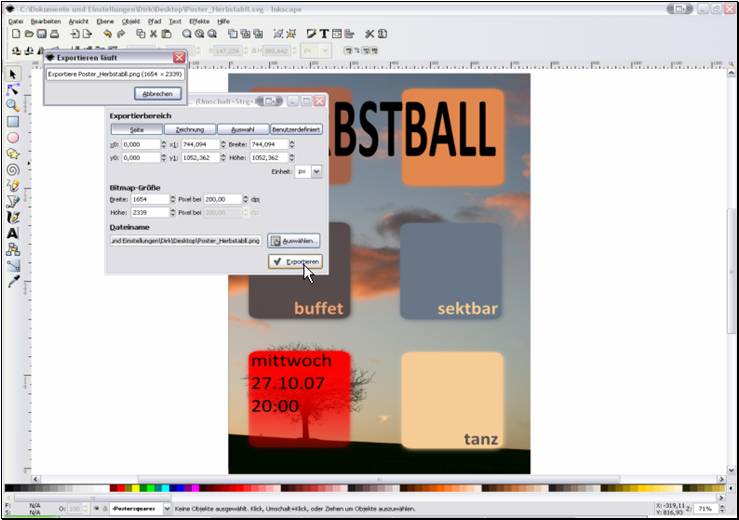739x520 pixels.
Task: Open the Einheit px unit dropdown
Action: pyautogui.click(x=309, y=171)
